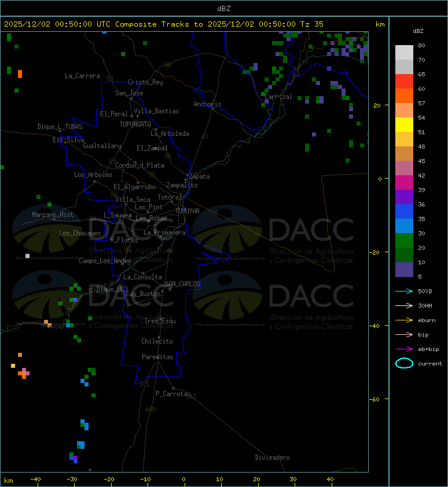Click the white radar pixel below Los_Chacayes
This screenshot has height=487, width=448.
coord(27,256)
